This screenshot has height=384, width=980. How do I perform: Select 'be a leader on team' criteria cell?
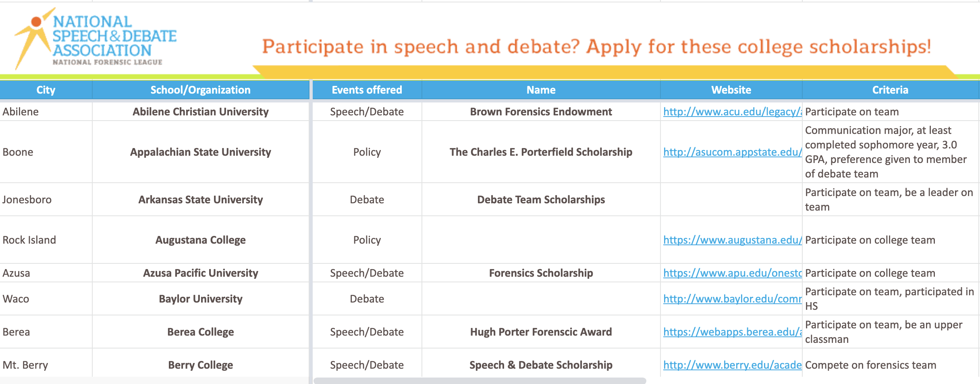click(x=891, y=200)
